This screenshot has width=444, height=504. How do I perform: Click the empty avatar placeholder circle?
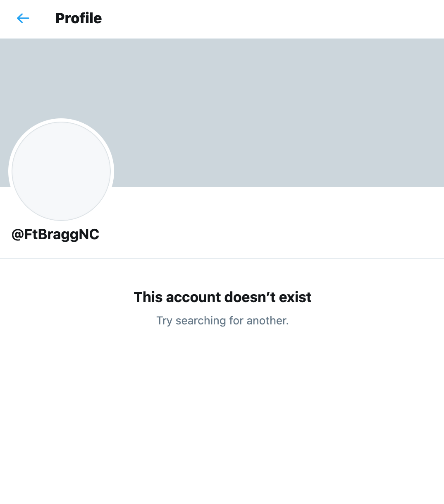click(x=61, y=171)
